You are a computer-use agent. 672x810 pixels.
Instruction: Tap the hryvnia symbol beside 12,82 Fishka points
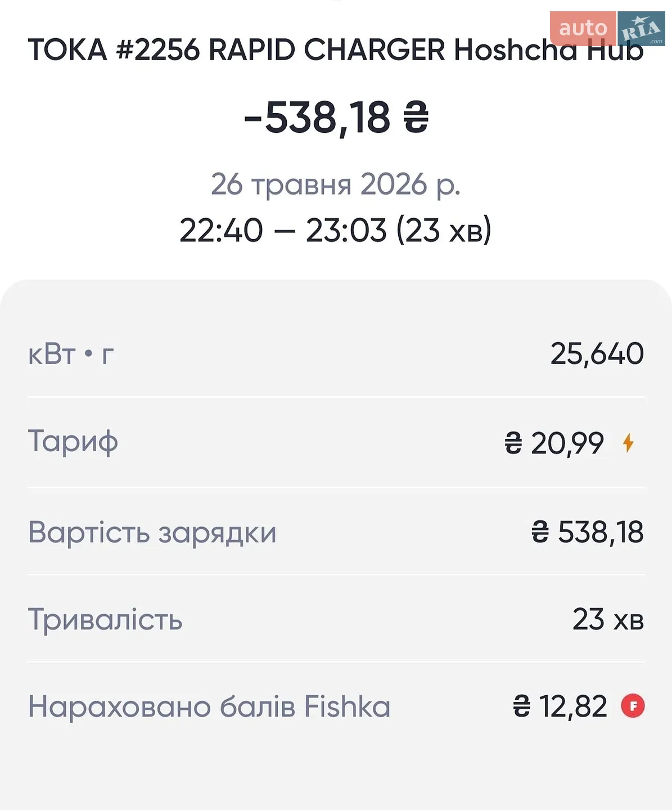coord(521,706)
